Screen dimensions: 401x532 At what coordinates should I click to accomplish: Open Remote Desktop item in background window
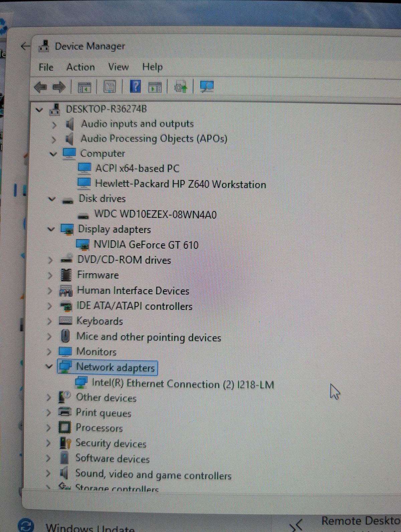point(361,521)
